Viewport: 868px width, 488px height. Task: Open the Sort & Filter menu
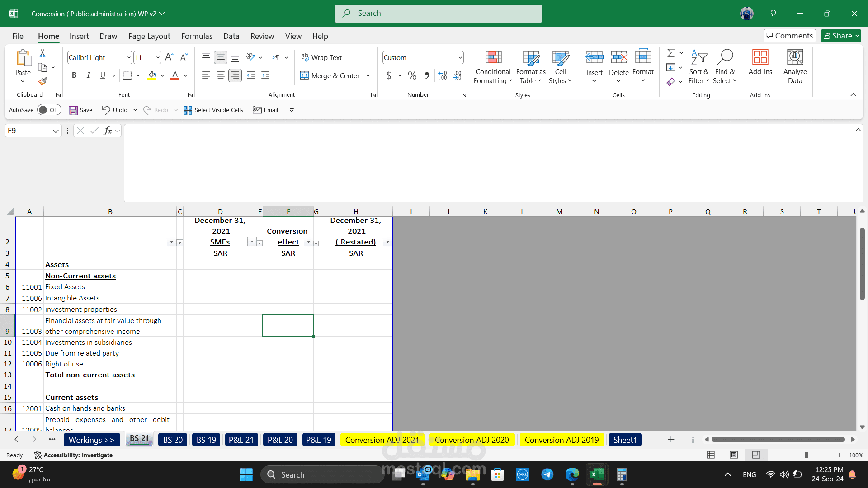pyautogui.click(x=698, y=66)
